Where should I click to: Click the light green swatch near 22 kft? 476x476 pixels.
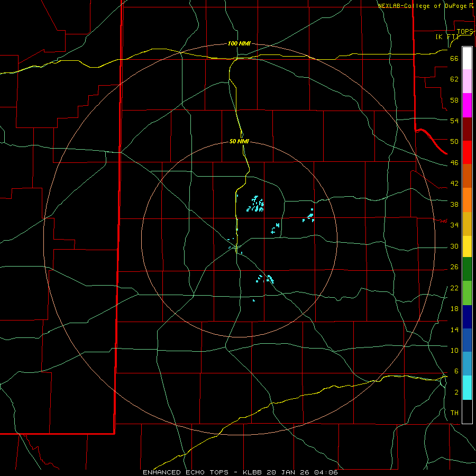(467, 293)
